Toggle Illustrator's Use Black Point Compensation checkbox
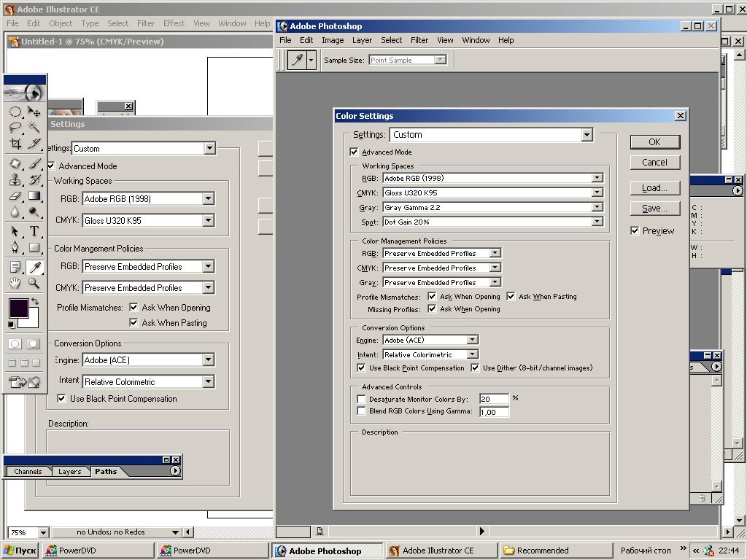Viewport: 747px width, 560px height. (61, 399)
